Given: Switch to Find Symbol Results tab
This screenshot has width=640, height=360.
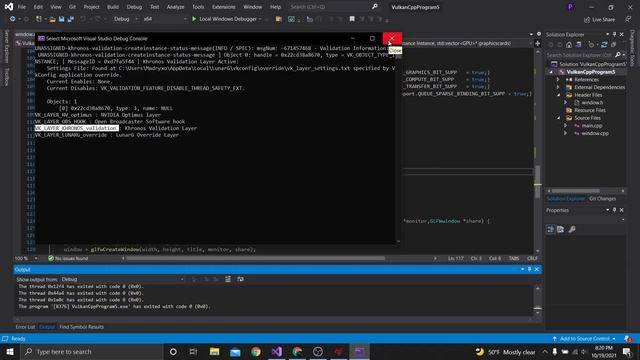Looking at the screenshot, I should 81,327.
